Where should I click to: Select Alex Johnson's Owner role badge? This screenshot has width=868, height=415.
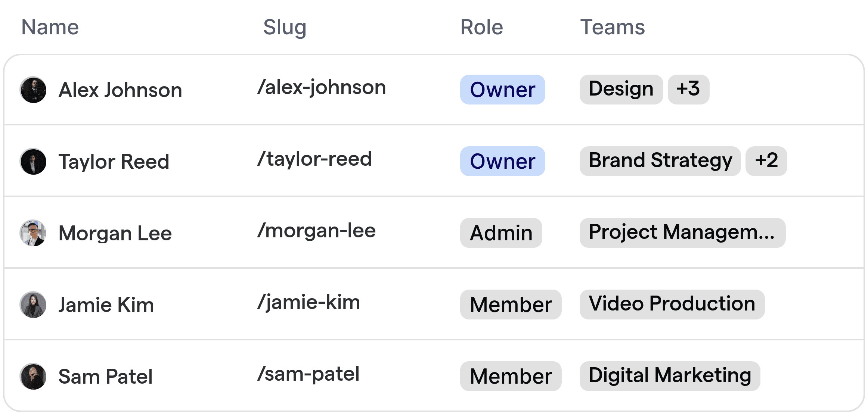coord(502,90)
